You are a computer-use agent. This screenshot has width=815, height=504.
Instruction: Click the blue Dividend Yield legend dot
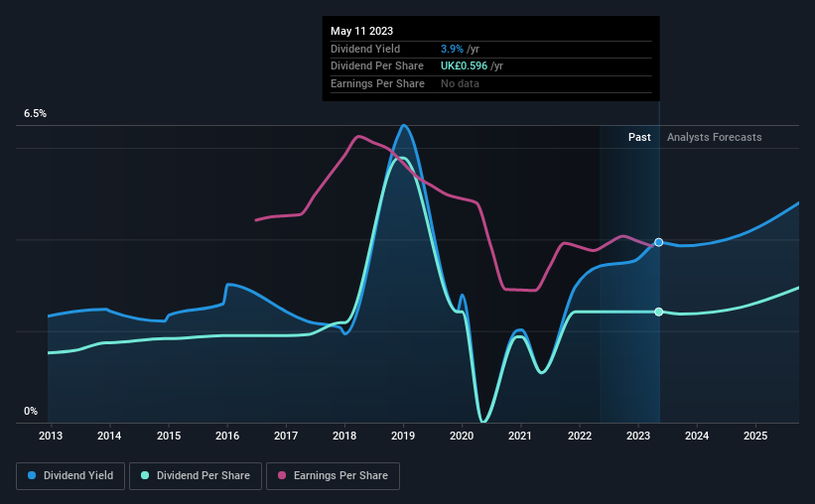point(32,475)
